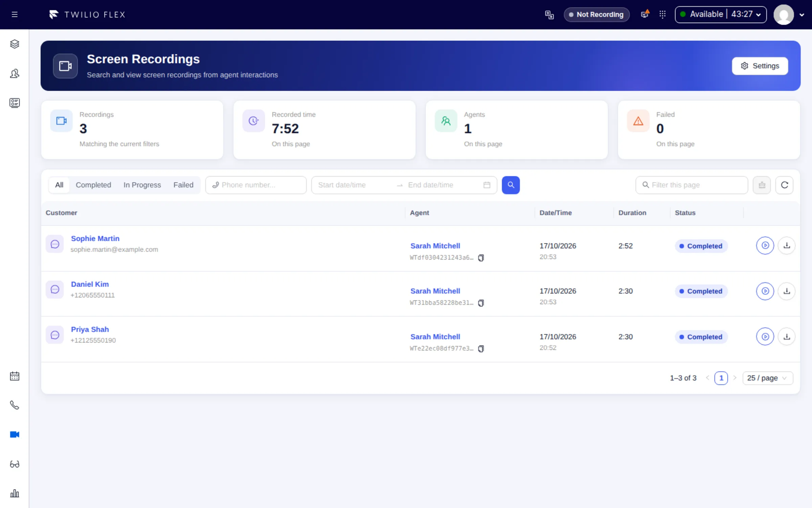Open the bar chart analytics sidebar icon
The image size is (812, 508).
point(15,493)
